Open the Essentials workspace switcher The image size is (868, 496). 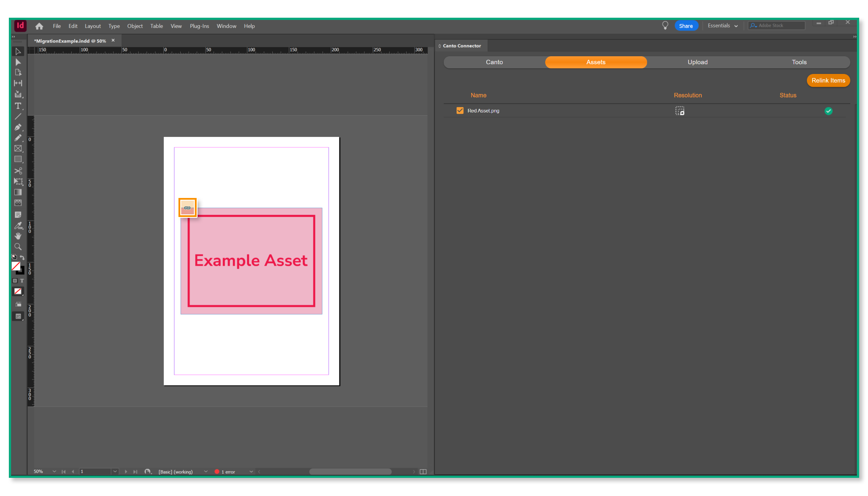[722, 26]
